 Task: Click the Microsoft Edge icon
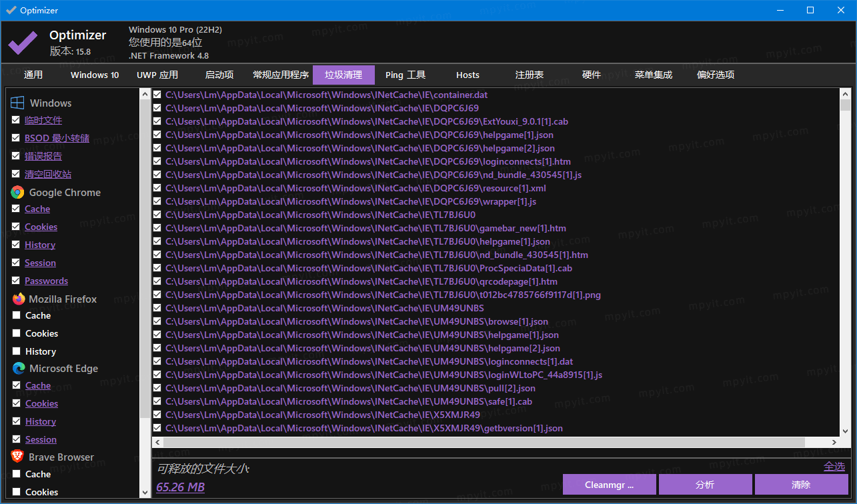[18, 369]
